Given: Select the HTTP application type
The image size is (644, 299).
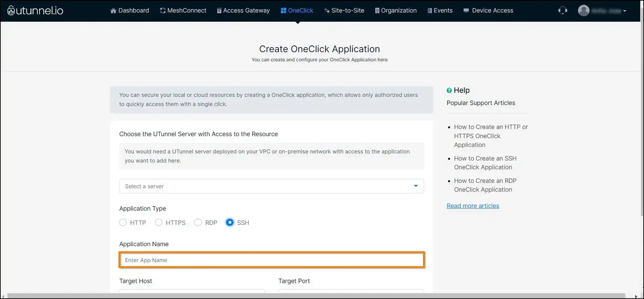Looking at the screenshot, I should click(x=123, y=222).
